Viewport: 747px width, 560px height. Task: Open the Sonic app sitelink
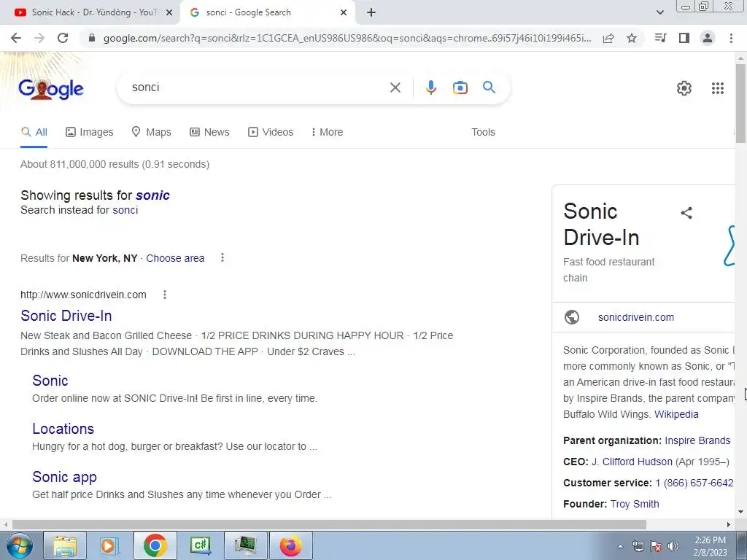pos(64,477)
